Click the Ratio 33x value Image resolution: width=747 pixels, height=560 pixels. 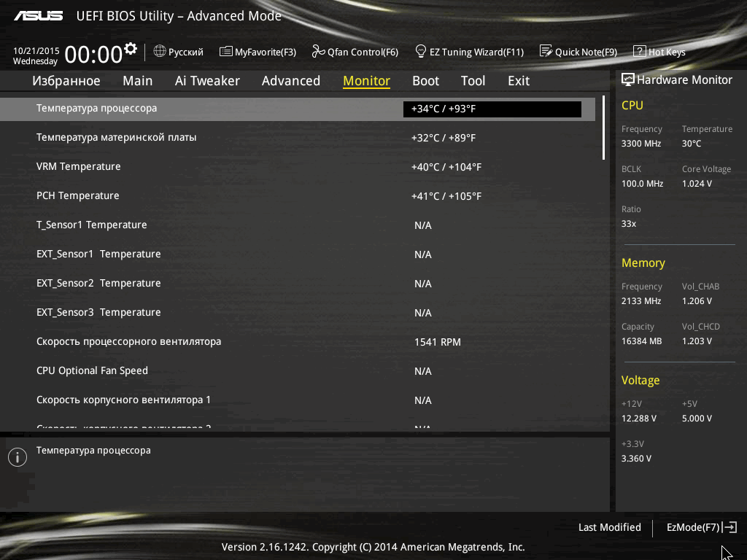click(x=629, y=223)
